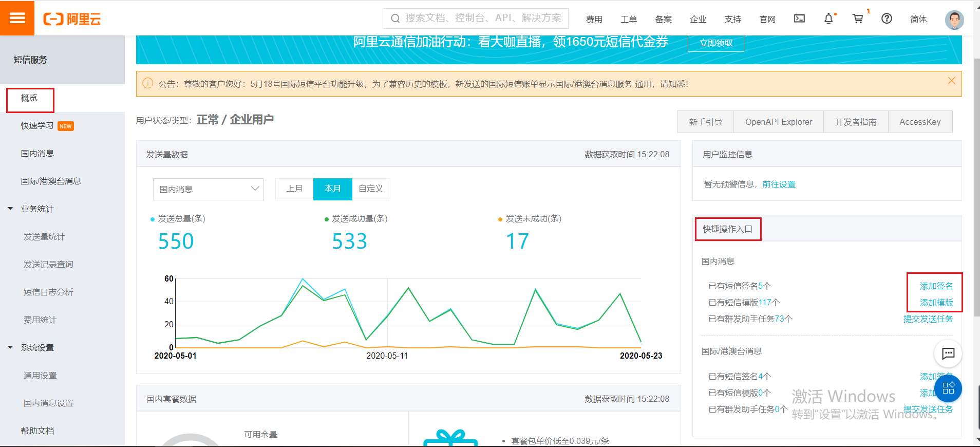Click the Alibaba Cloud logo

(72, 19)
